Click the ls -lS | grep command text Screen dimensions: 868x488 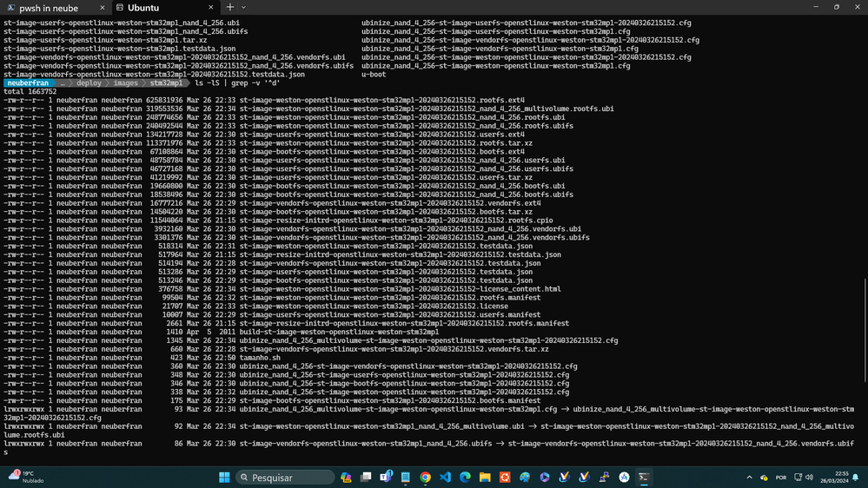click(237, 83)
